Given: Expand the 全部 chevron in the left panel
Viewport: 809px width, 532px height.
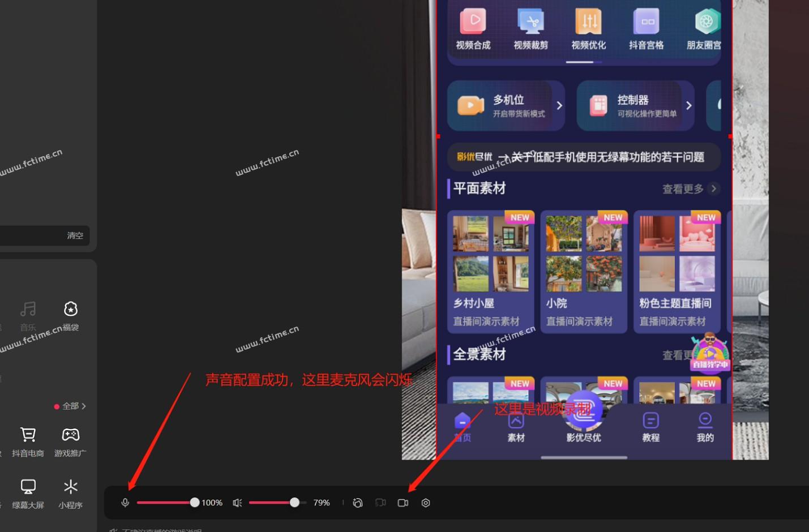Looking at the screenshot, I should [84, 406].
